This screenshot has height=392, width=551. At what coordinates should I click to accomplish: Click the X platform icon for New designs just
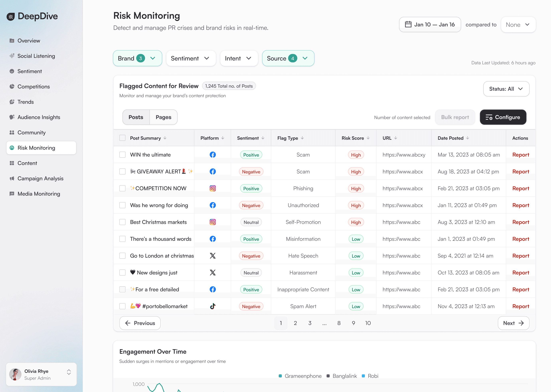click(x=212, y=273)
